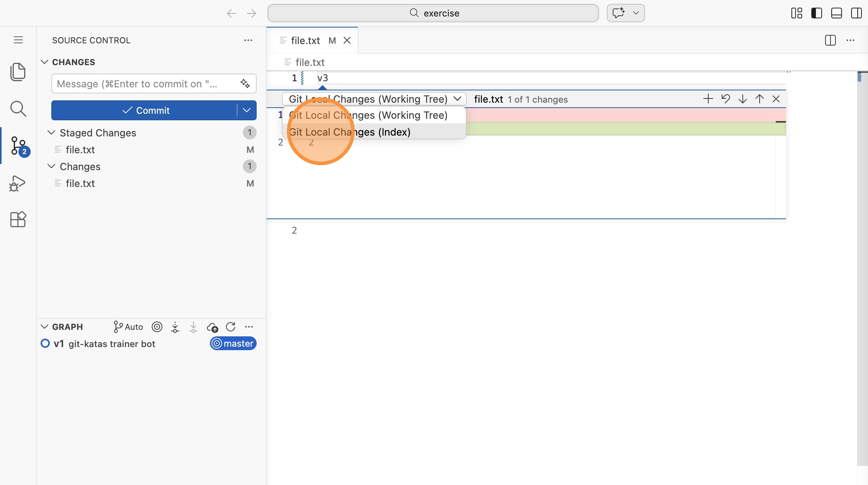Viewport: 868px width, 485px height.
Task: Open the Extensions view icon
Action: coord(18,220)
